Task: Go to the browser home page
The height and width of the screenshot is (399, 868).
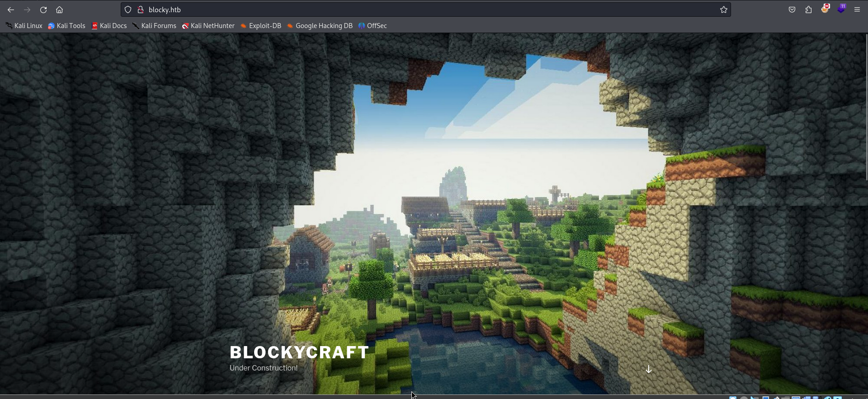Action: [59, 9]
